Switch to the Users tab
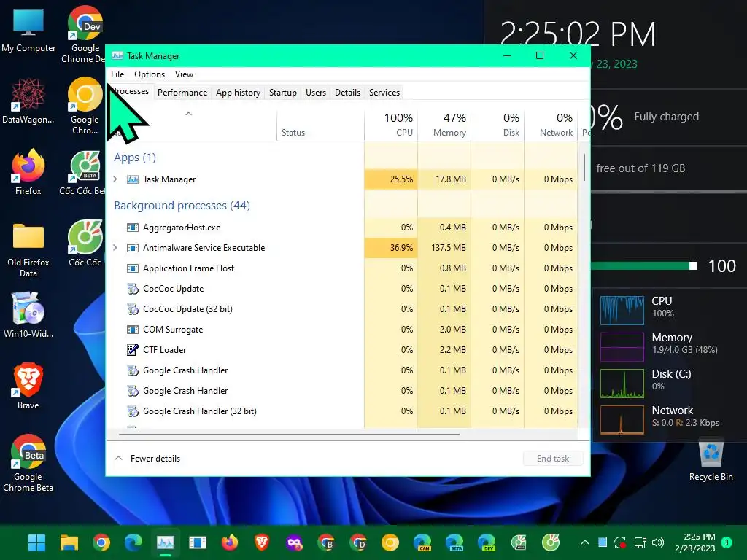The image size is (747, 560). pos(316,93)
